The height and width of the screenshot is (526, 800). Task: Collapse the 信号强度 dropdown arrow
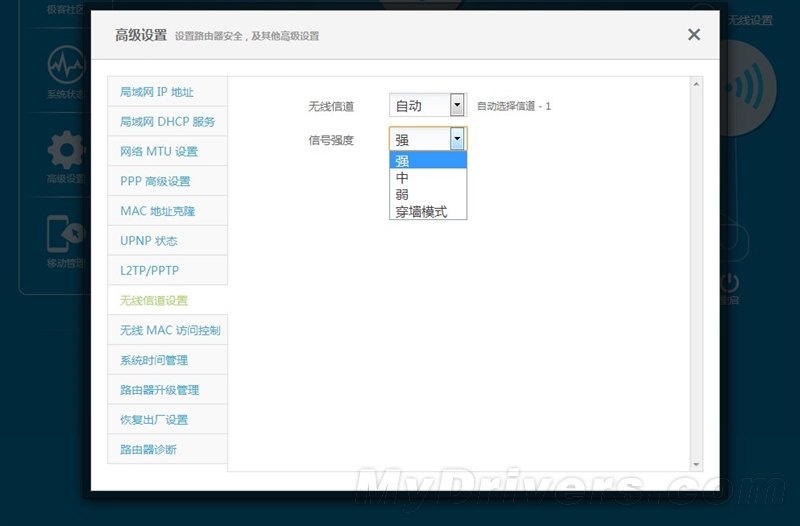(x=457, y=139)
